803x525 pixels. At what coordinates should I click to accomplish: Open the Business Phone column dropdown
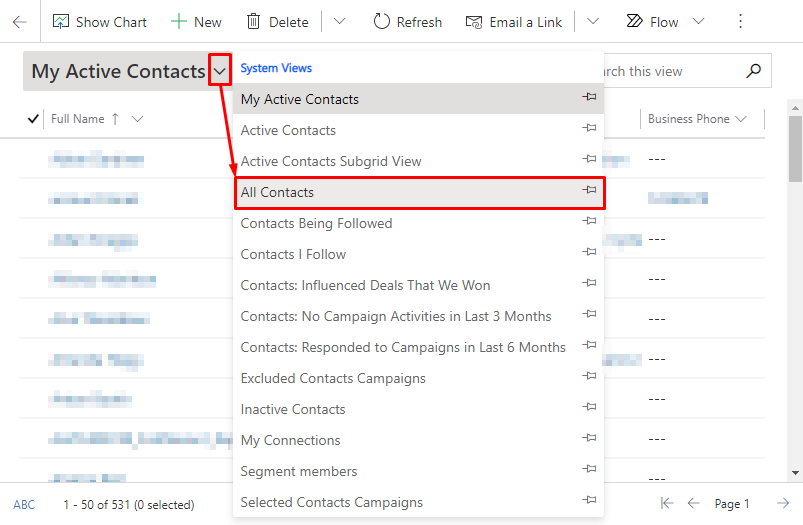(x=741, y=119)
